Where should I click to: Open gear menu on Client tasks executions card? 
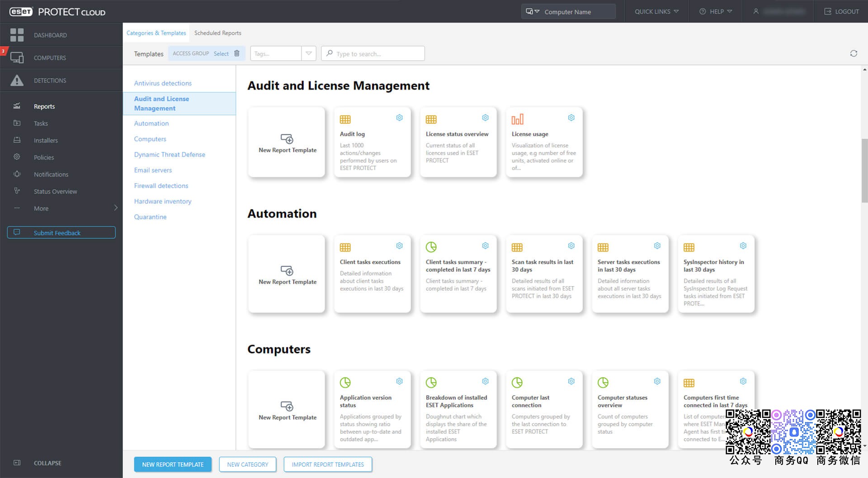(400, 246)
